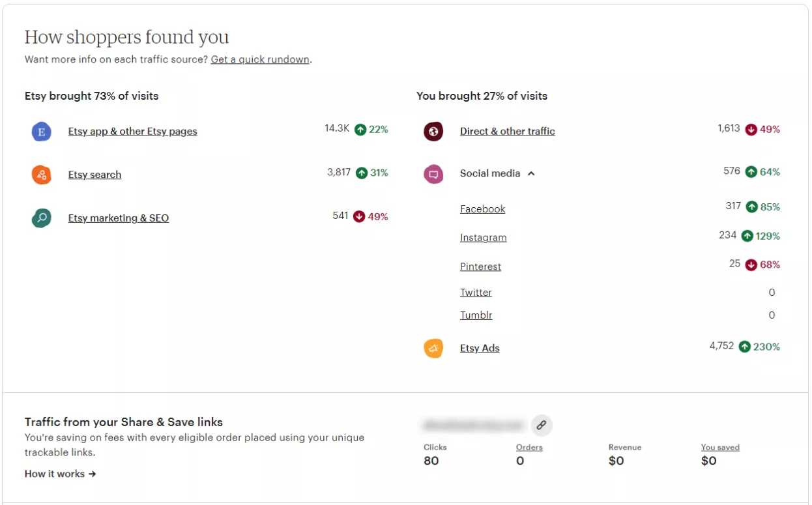Click 'You brought 27% of visits' text
The height and width of the screenshot is (505, 812).
482,96
